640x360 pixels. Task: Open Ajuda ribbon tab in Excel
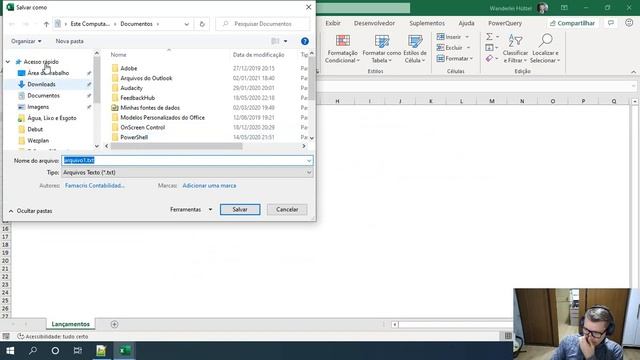click(x=466, y=23)
